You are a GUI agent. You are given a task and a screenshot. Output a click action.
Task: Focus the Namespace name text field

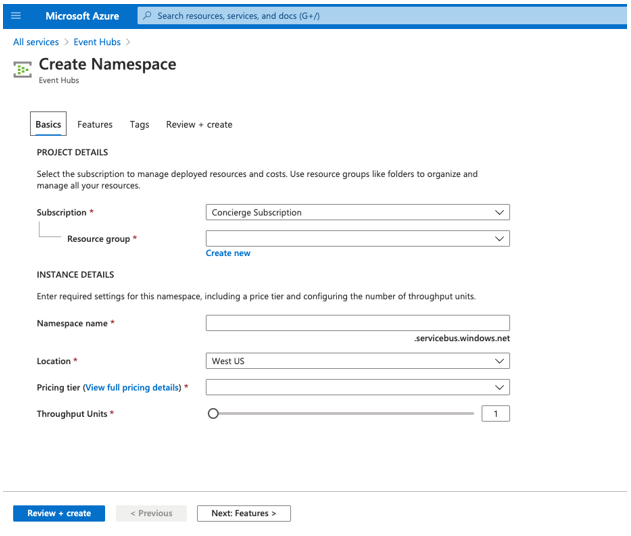(x=357, y=323)
